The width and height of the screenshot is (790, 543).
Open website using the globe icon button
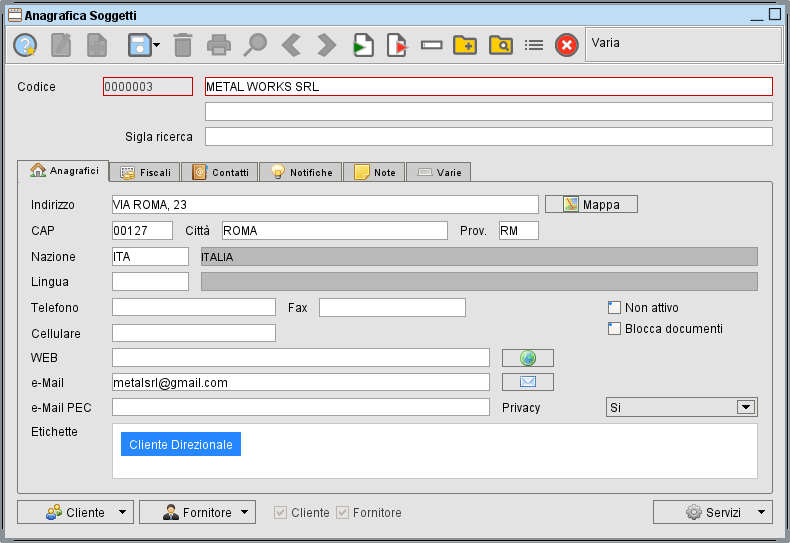[527, 358]
